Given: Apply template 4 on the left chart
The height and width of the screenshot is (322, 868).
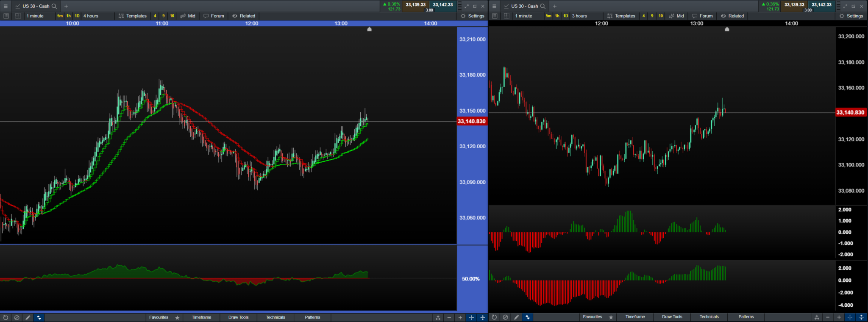Looking at the screenshot, I should pyautogui.click(x=155, y=16).
